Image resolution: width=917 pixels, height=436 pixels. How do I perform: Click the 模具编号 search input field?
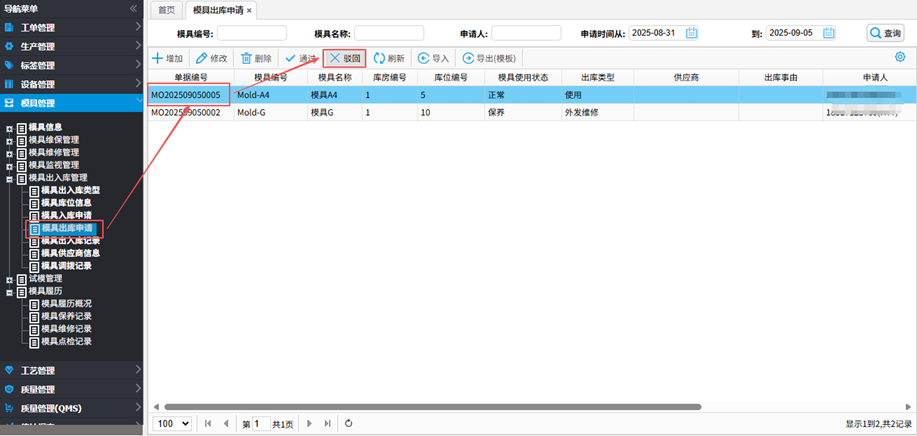pos(245,33)
